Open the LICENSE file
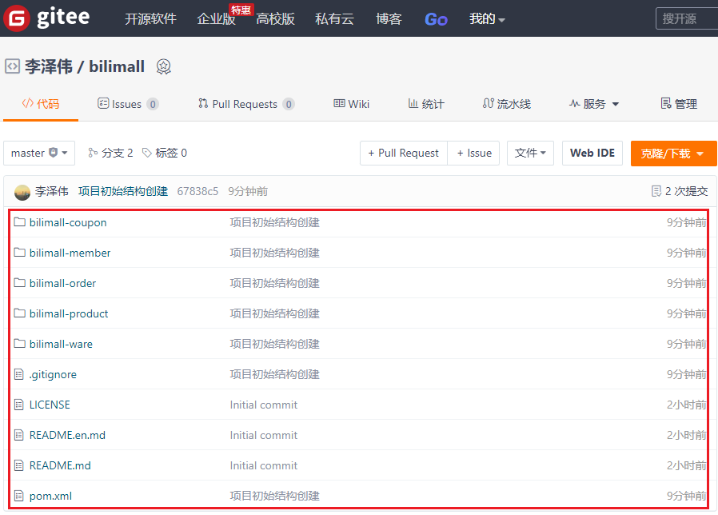718x515 pixels. 49,405
